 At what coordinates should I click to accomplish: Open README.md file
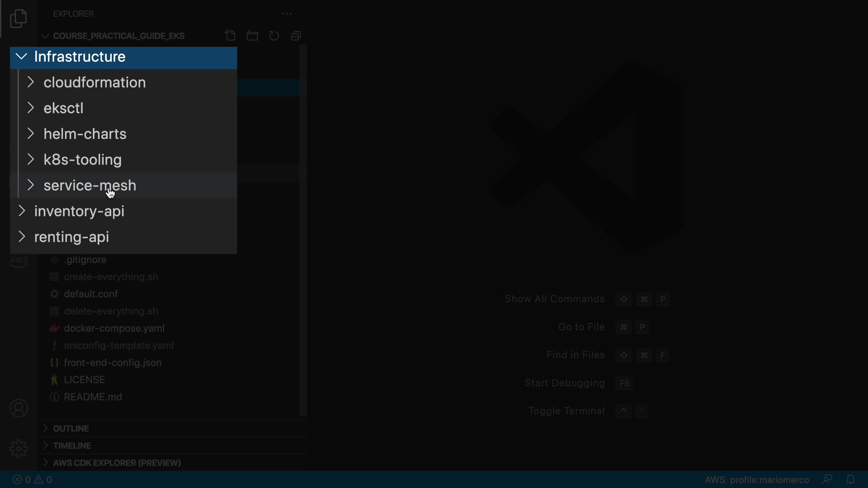pyautogui.click(x=93, y=397)
